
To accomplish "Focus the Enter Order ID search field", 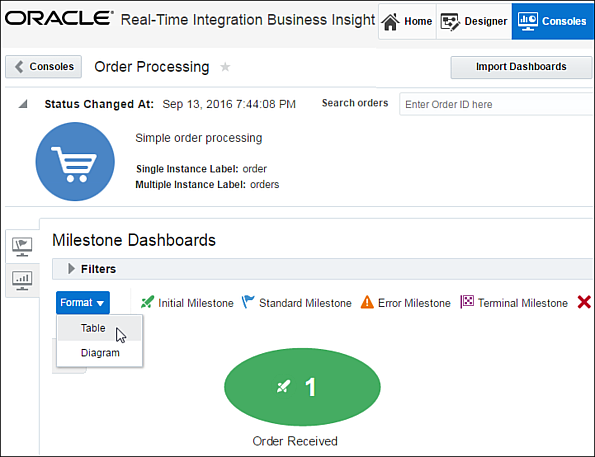I will click(497, 104).
